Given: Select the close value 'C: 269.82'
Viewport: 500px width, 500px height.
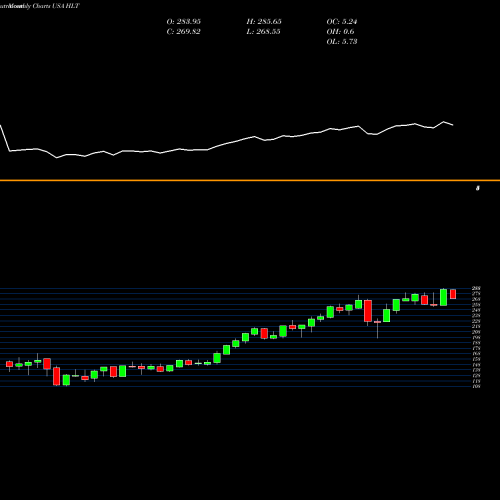Looking at the screenshot, I should click(184, 32).
